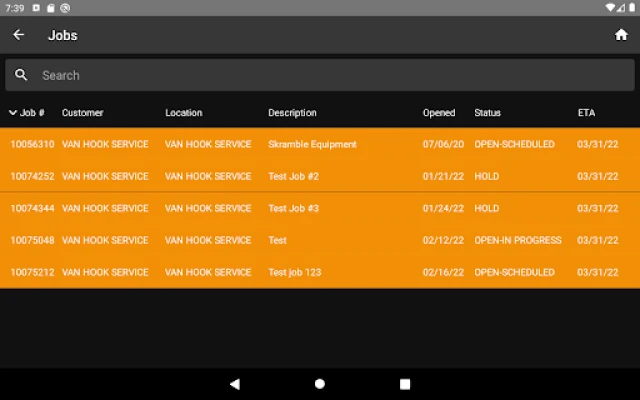Sort by Description column header

[292, 113]
